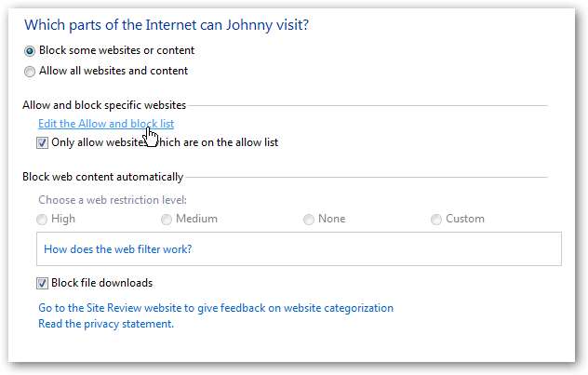Image resolution: width=588 pixels, height=375 pixels.
Task: Open "How does the web filter work?" help link
Action: tap(117, 249)
